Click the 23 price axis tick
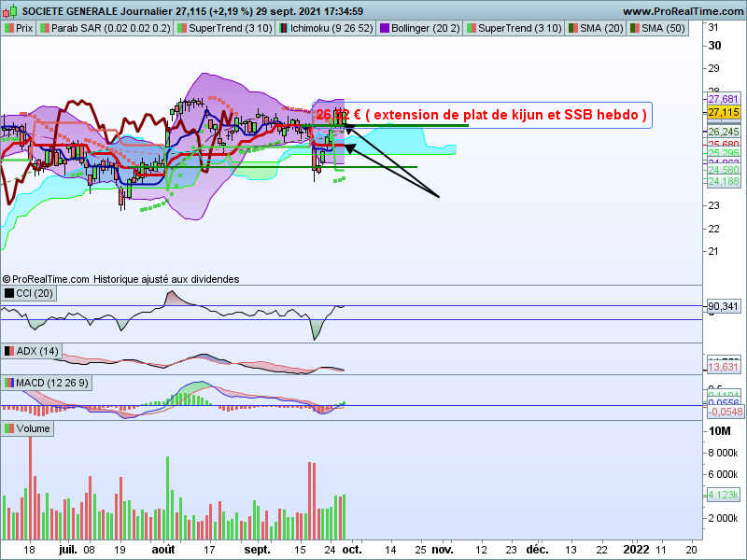Screen dimensions: 747x560 713,205
